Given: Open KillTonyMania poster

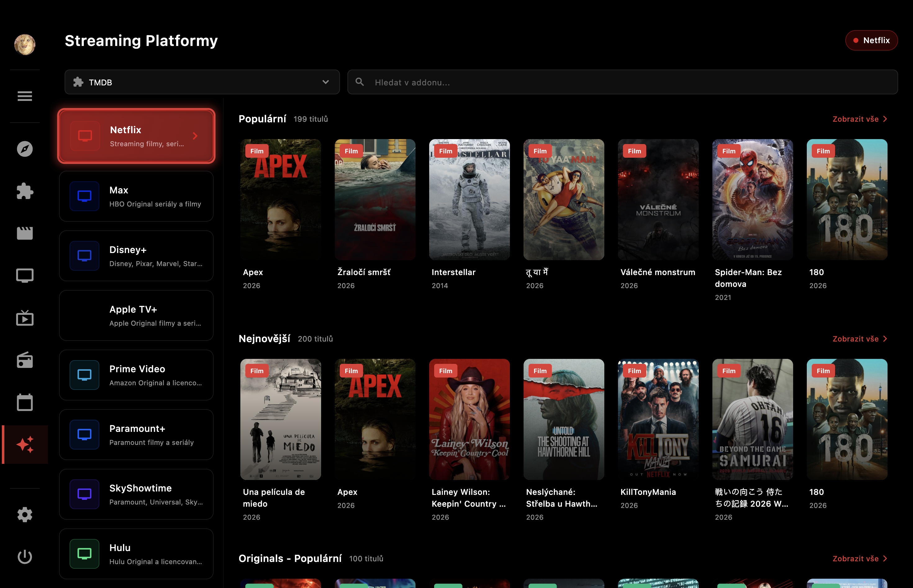Looking at the screenshot, I should coord(658,419).
